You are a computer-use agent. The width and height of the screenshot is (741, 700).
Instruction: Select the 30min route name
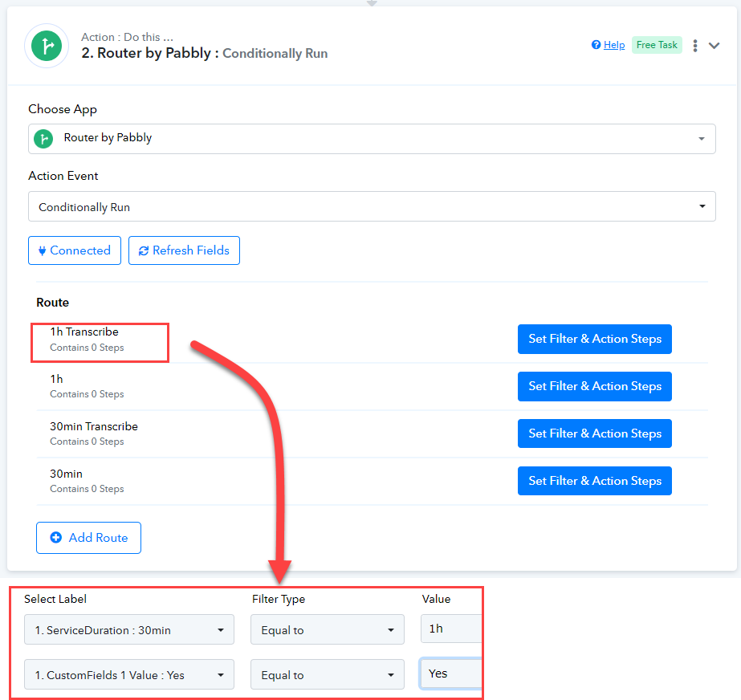tap(66, 474)
